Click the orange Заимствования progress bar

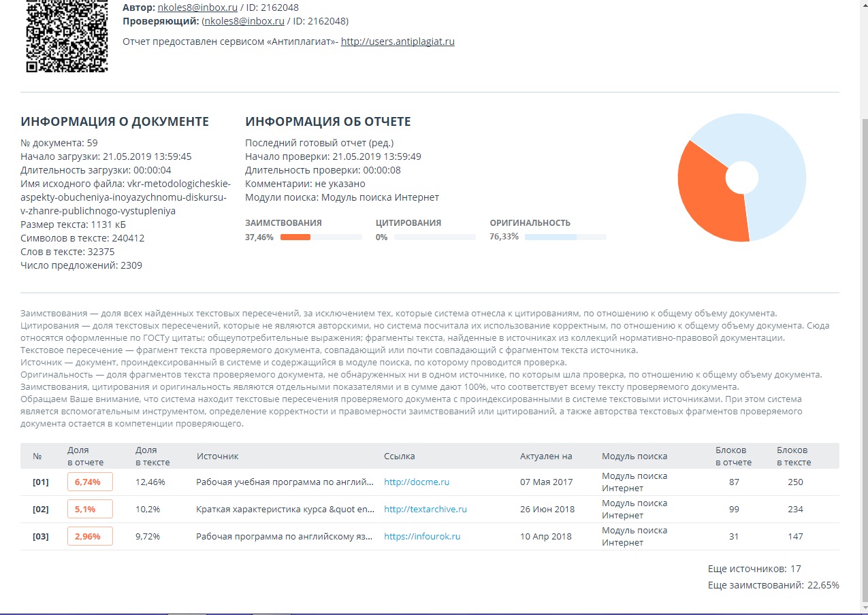[x=321, y=237]
